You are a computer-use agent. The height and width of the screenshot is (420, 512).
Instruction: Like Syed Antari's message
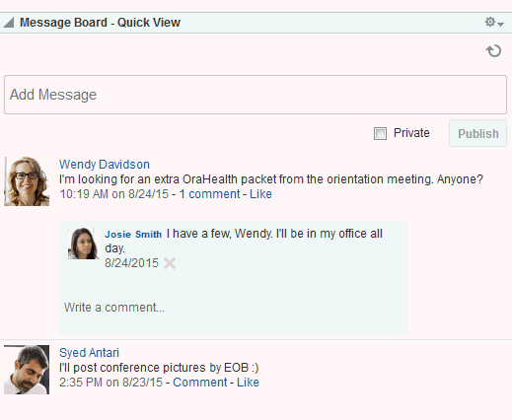[248, 383]
